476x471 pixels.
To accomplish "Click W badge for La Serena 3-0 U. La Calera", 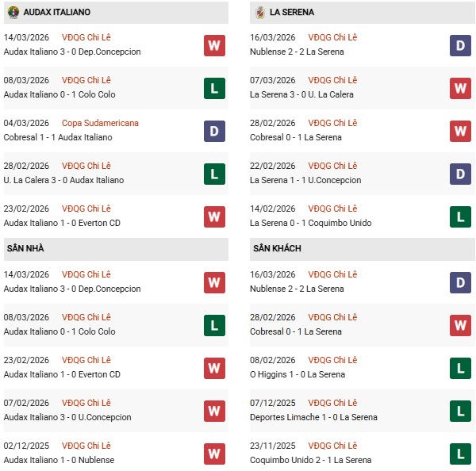I will tap(460, 88).
